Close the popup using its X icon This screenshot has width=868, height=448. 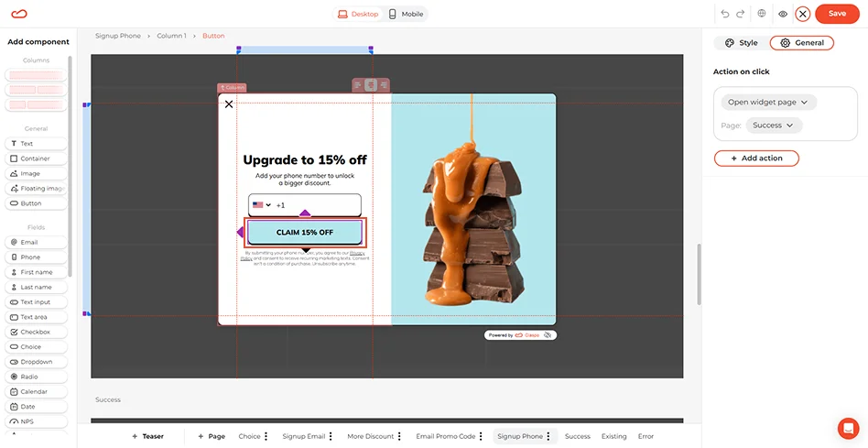229,104
